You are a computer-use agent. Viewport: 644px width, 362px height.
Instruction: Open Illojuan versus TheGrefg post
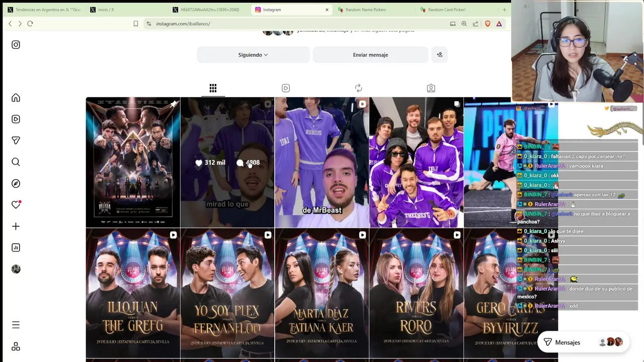click(x=133, y=293)
